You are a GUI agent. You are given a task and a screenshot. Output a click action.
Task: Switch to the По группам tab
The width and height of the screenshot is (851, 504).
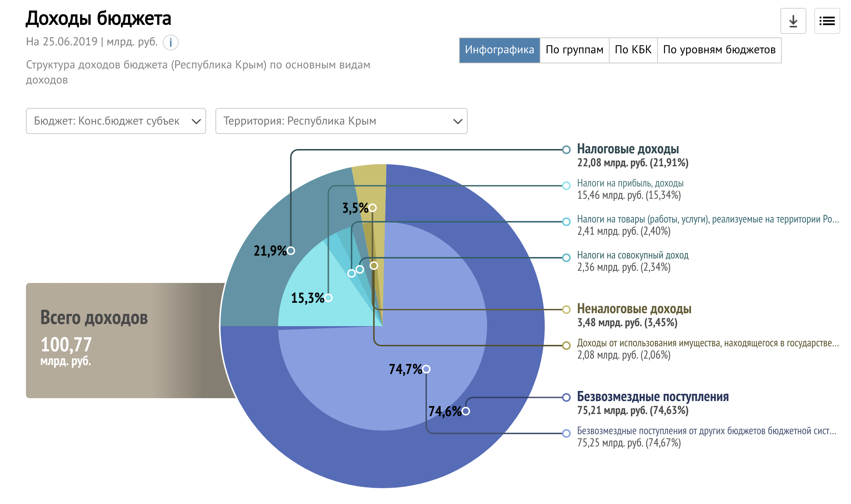pos(574,50)
